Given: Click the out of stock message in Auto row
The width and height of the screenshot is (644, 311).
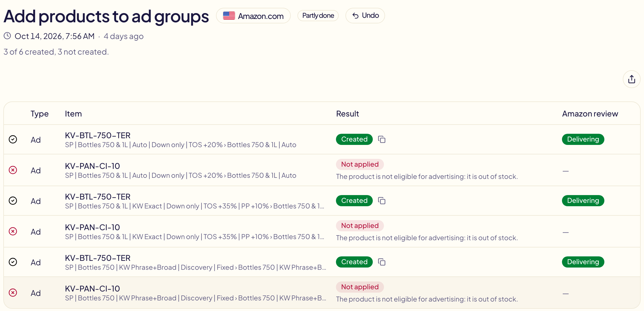Looking at the screenshot, I should (427, 177).
